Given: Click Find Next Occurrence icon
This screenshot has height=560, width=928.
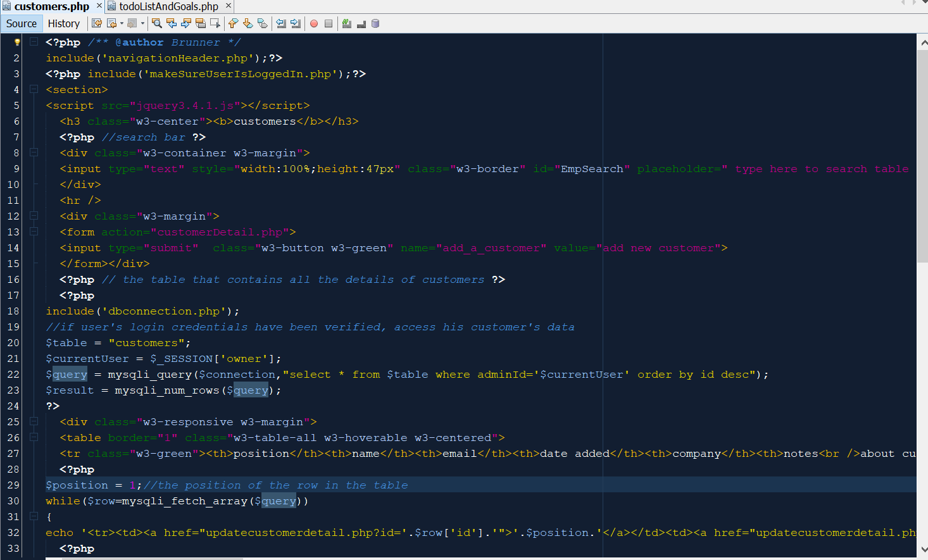Looking at the screenshot, I should point(186,23).
